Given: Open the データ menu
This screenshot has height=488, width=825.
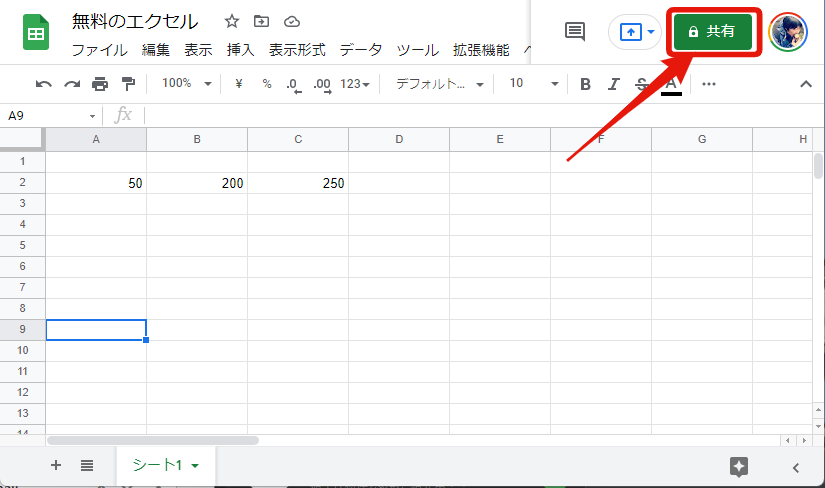Looking at the screenshot, I should (x=360, y=50).
